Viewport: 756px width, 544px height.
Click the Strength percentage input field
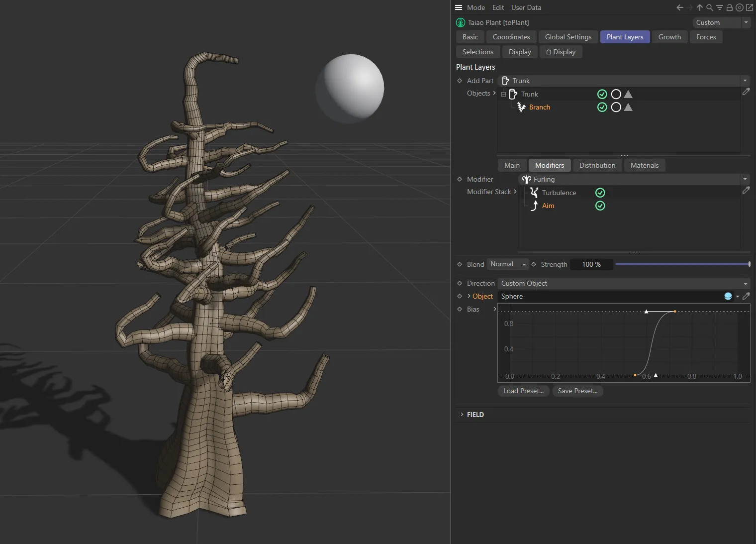point(591,264)
